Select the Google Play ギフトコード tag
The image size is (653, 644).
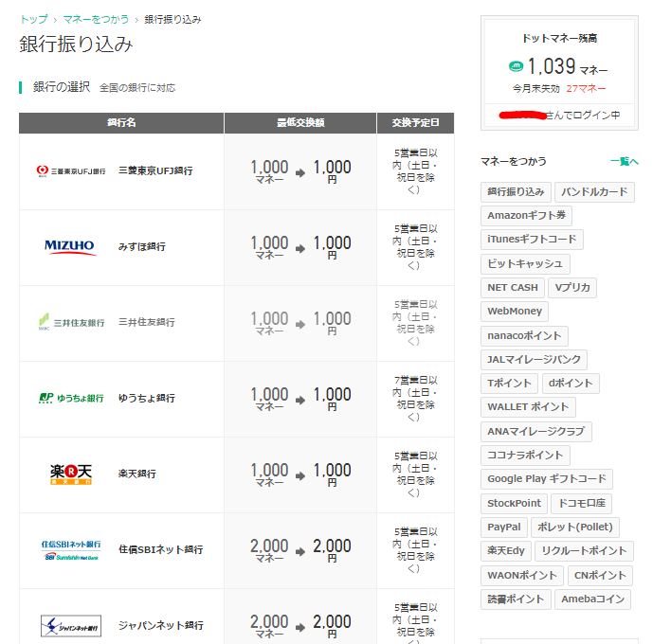tap(546, 479)
